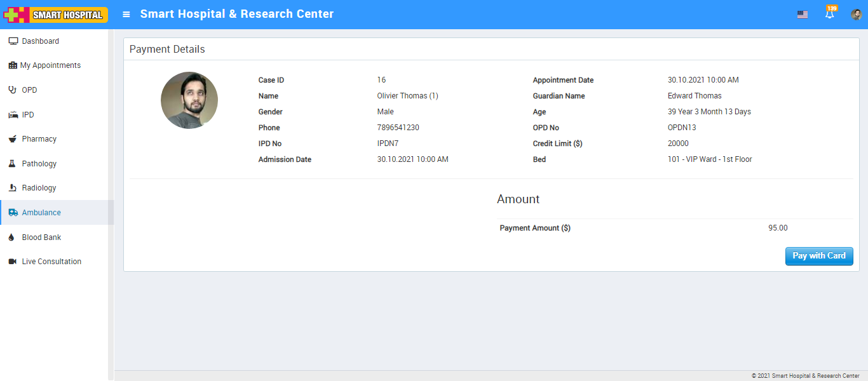This screenshot has width=868, height=381.
Task: Toggle the hamburger sidebar menu
Action: (x=126, y=14)
